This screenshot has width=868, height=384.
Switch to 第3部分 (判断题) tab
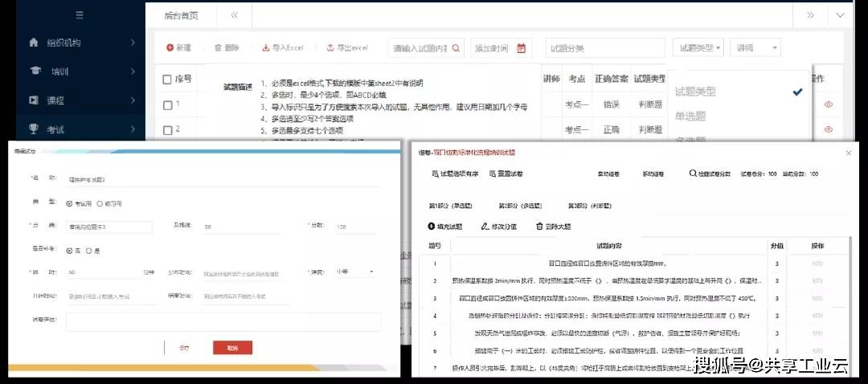[x=590, y=206]
